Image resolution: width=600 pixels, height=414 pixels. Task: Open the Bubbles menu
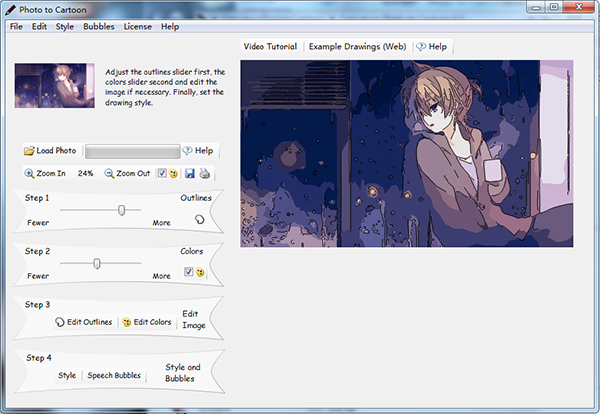(x=98, y=26)
